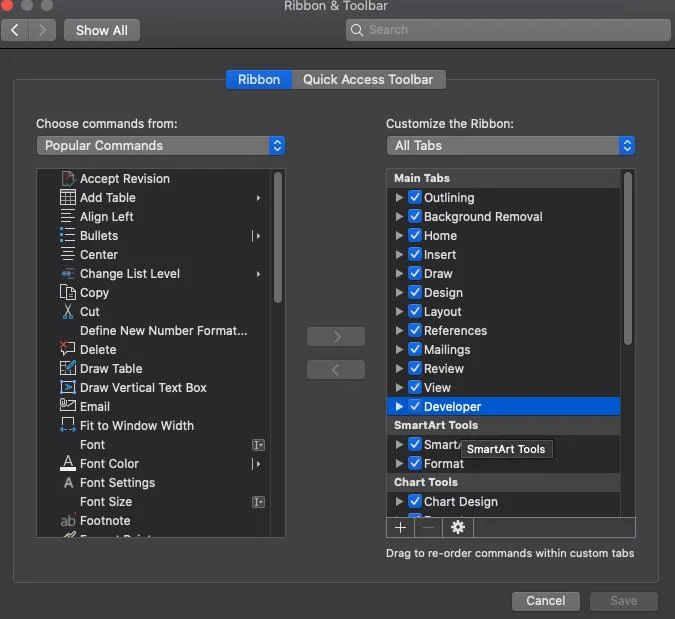Switch to the Ribbon tab

(259, 80)
